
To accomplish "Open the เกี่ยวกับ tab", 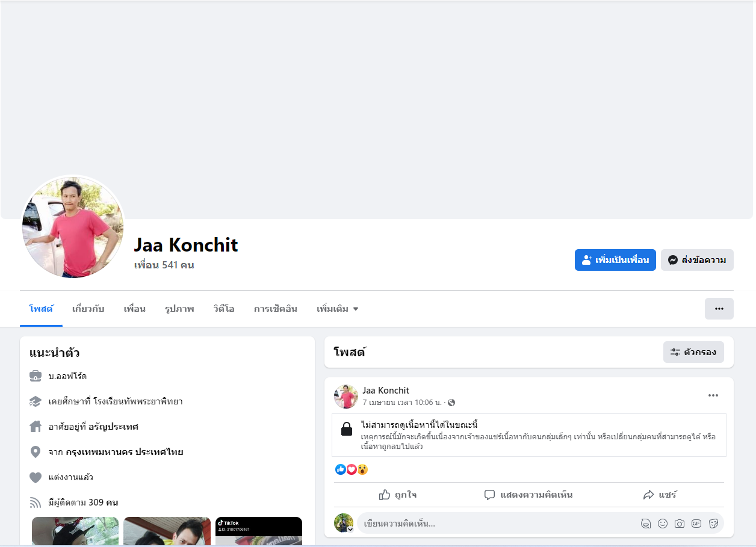I will (88, 309).
